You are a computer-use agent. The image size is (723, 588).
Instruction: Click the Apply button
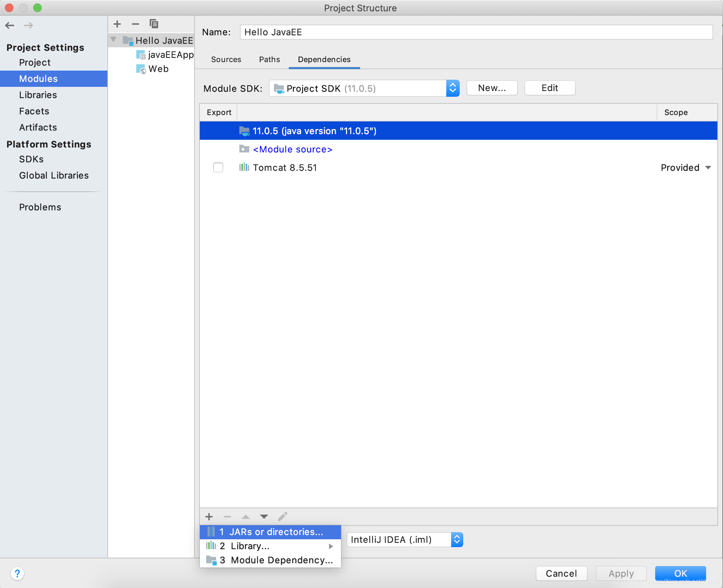[x=621, y=574]
